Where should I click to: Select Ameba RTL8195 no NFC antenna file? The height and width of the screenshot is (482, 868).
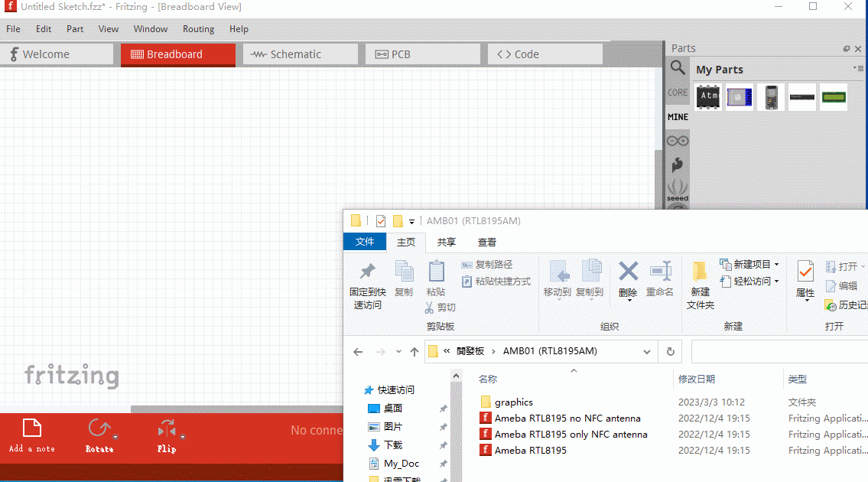pyautogui.click(x=567, y=418)
